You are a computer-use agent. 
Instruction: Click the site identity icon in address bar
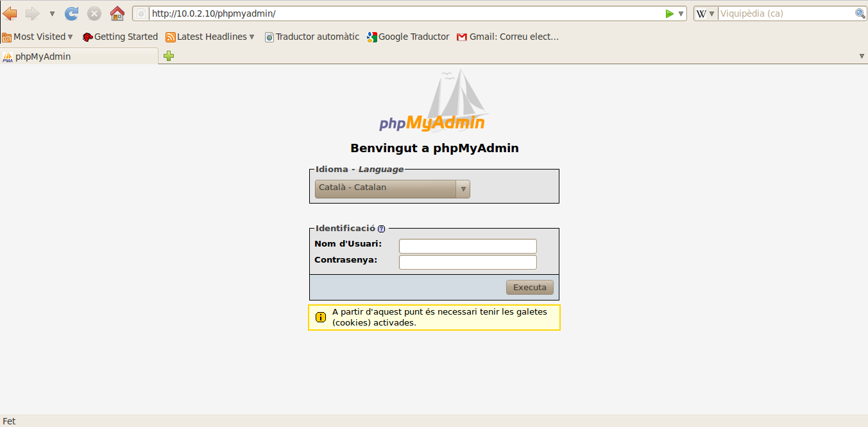click(x=141, y=13)
